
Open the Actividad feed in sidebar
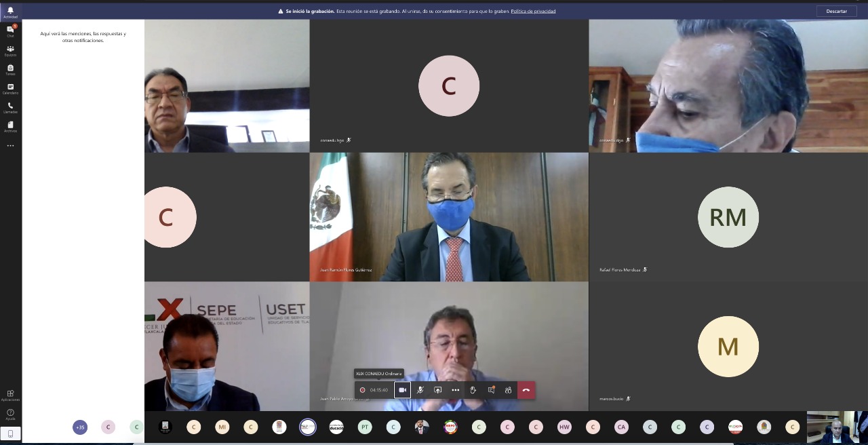coord(10,12)
